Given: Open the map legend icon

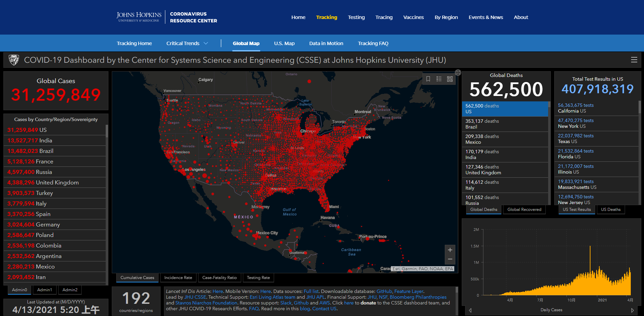Looking at the screenshot, I should (439, 79).
